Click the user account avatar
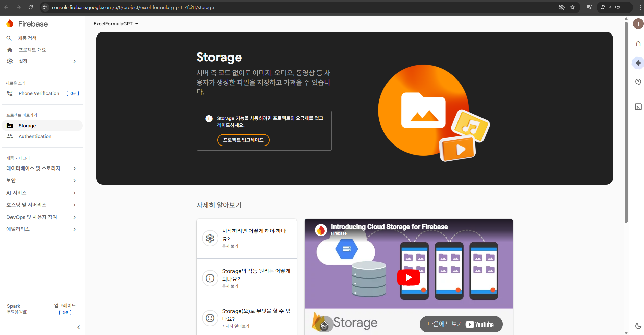The image size is (644, 335). pos(638,24)
